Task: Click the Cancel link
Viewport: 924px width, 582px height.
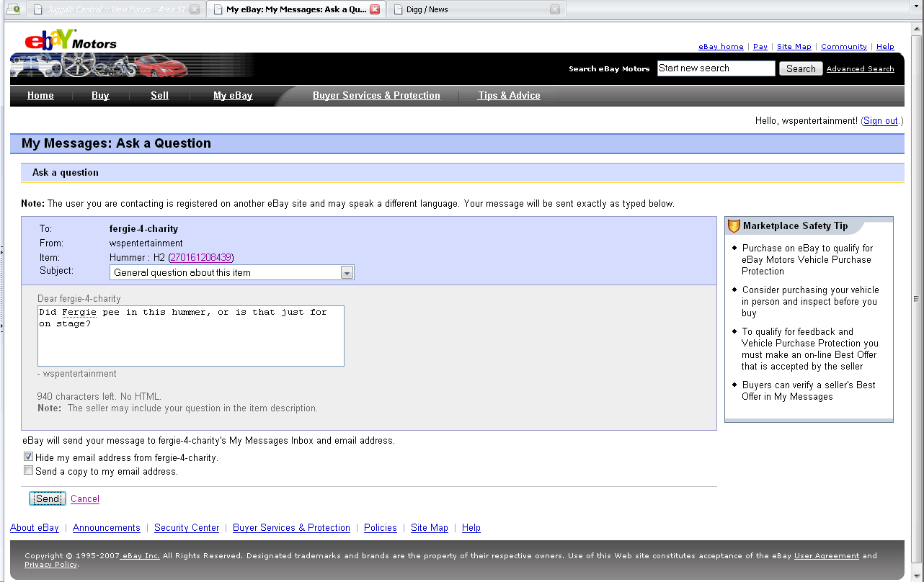Action: tap(85, 498)
